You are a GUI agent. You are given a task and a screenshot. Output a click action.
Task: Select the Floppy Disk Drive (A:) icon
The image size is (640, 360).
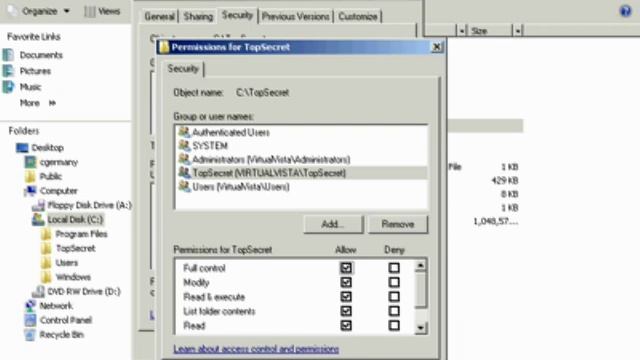[x=38, y=205]
